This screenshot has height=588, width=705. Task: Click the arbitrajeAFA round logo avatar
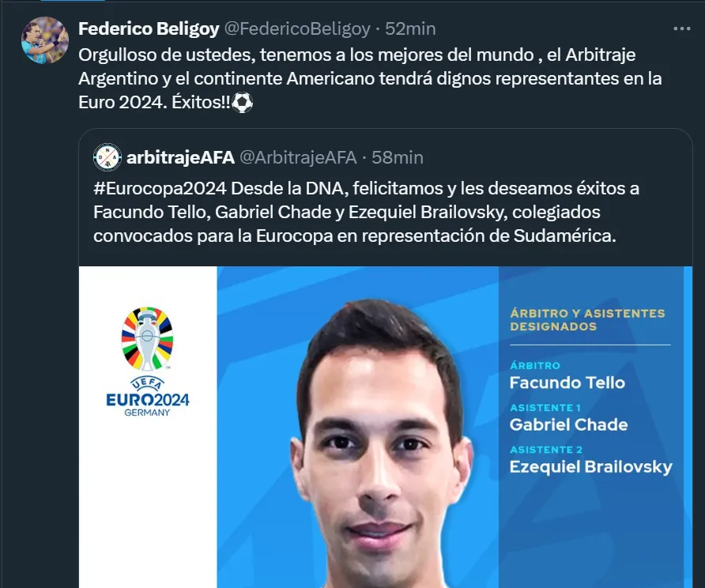click(x=107, y=157)
